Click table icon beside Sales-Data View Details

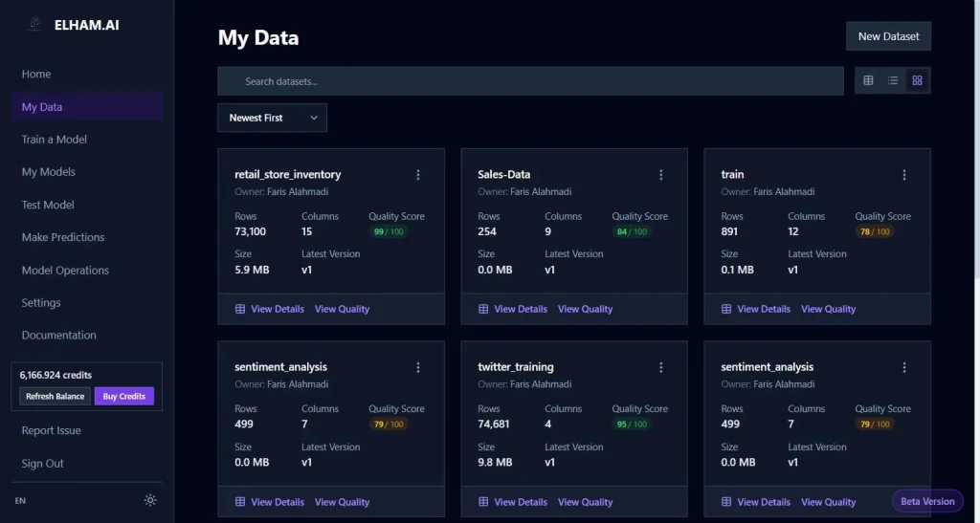(483, 309)
